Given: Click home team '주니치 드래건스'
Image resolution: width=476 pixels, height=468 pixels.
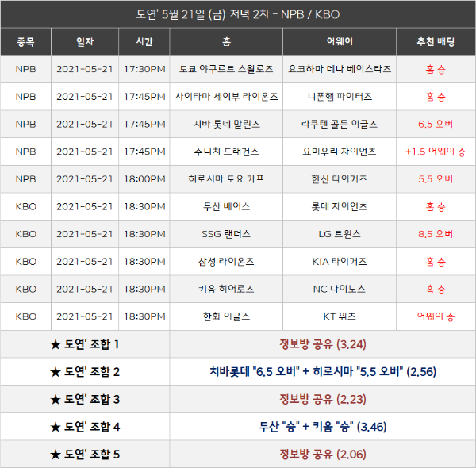Looking at the screenshot, I should (x=226, y=152).
